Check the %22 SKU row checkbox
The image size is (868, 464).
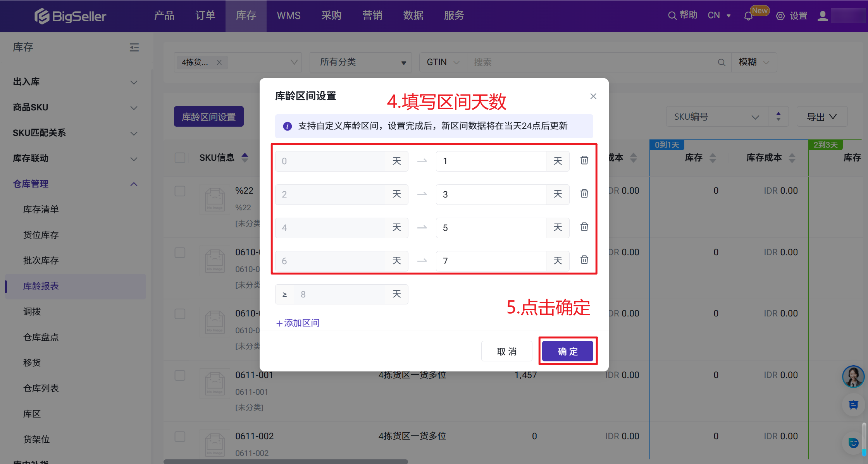tap(180, 191)
